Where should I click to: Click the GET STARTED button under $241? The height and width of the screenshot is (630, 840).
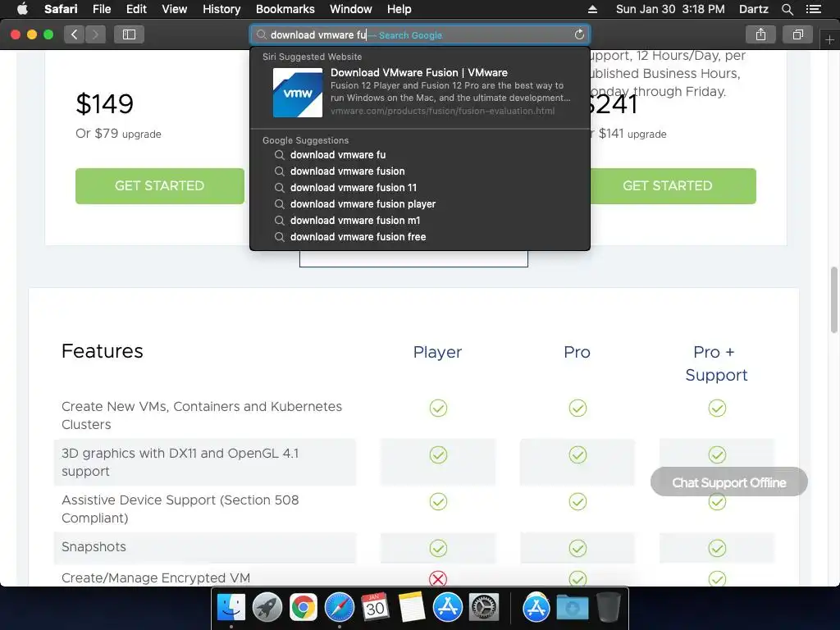click(673, 186)
